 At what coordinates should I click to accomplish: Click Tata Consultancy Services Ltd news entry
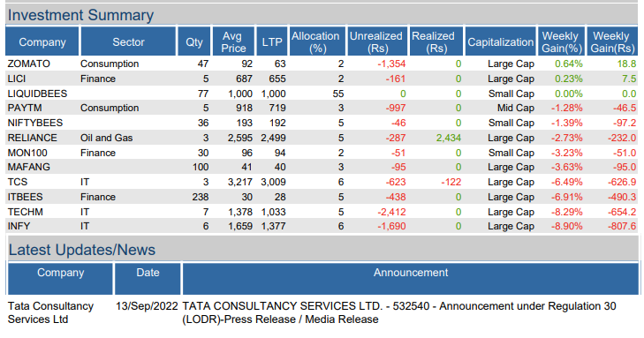pyautogui.click(x=50, y=312)
